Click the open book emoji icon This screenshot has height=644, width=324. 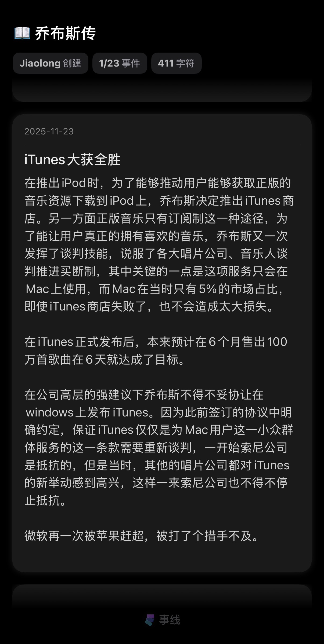click(x=22, y=34)
